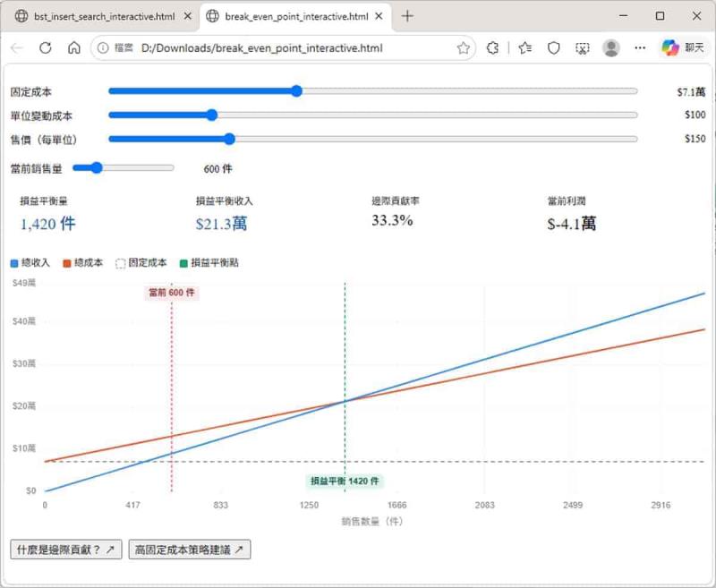Image resolution: width=716 pixels, height=588 pixels.
Task: Open the browser security shield icon
Action: pyautogui.click(x=553, y=47)
